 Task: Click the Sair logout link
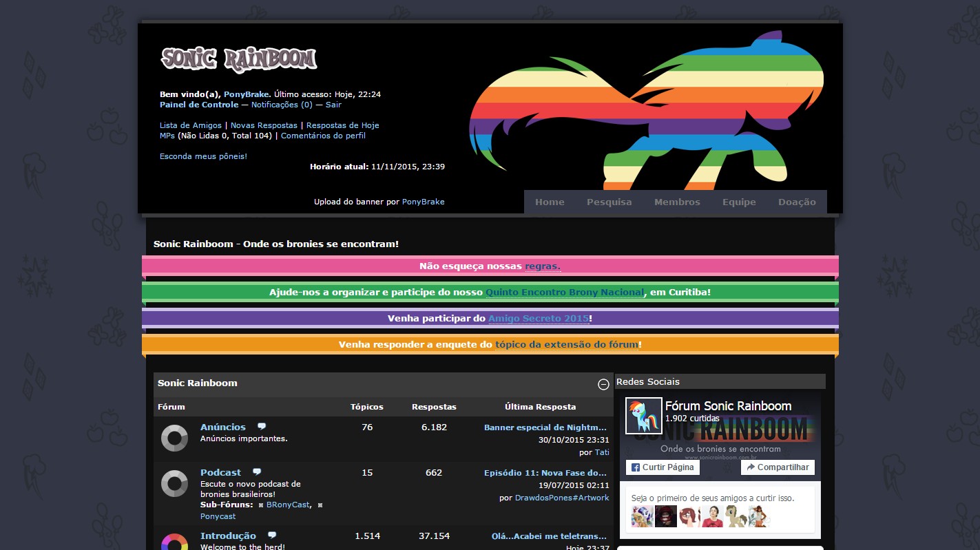pos(333,105)
